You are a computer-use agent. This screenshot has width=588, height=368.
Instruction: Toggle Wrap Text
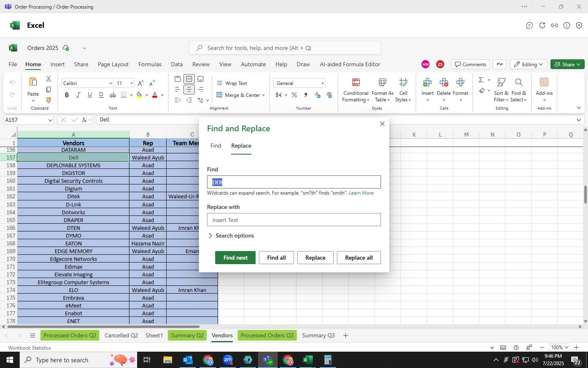232,83
